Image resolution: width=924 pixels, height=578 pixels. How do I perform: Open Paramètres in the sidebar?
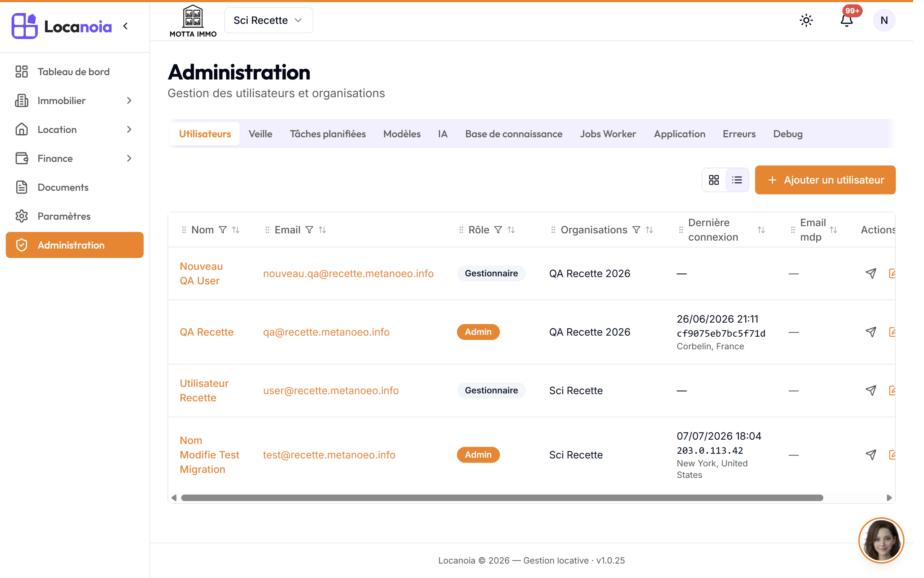coord(74,216)
